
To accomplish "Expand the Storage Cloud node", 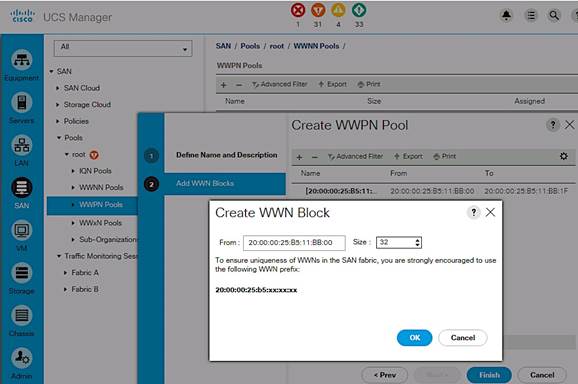I will [x=58, y=105].
